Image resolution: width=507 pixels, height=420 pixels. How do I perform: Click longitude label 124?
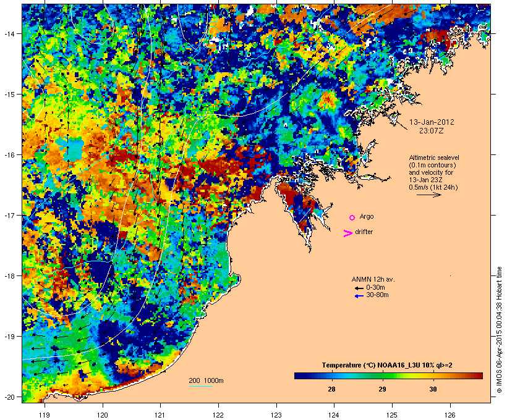[334, 415]
